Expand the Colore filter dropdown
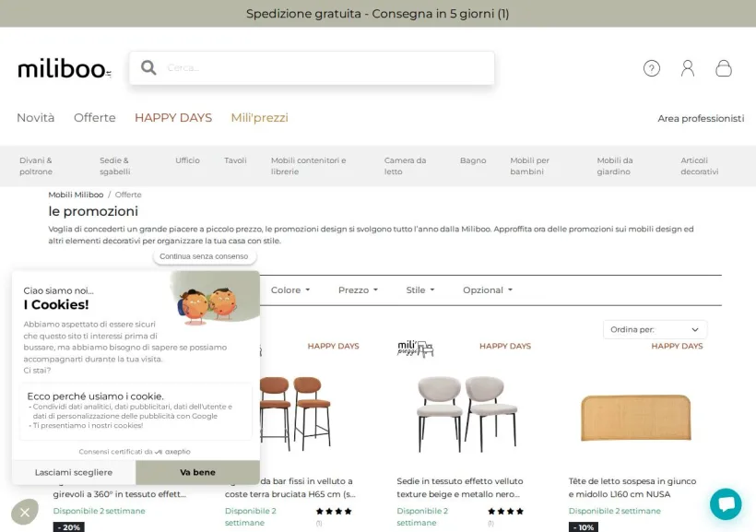The width and height of the screenshot is (756, 532). (x=290, y=290)
